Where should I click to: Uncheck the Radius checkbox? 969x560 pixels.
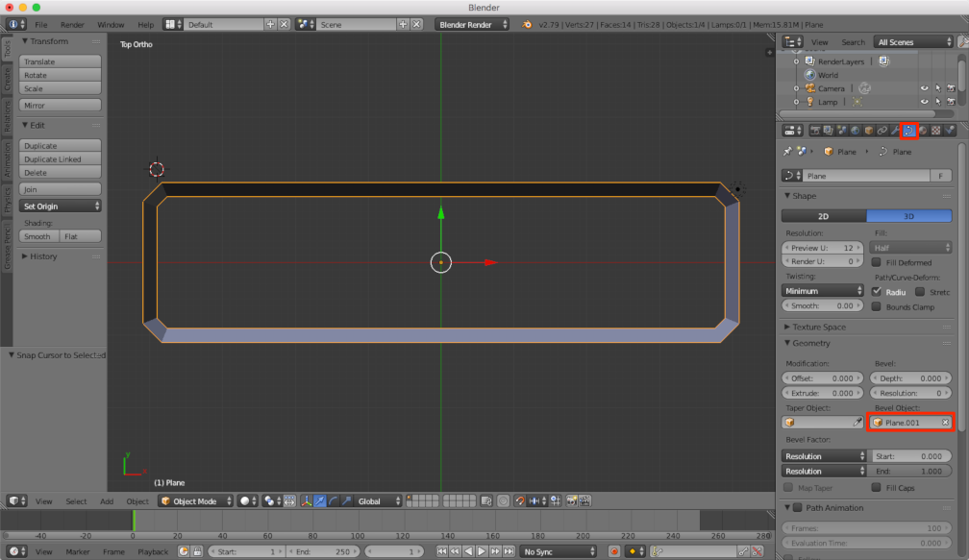pyautogui.click(x=877, y=291)
